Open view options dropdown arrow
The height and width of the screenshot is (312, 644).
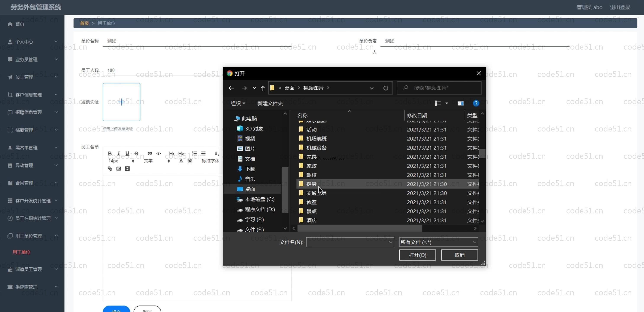click(x=447, y=103)
